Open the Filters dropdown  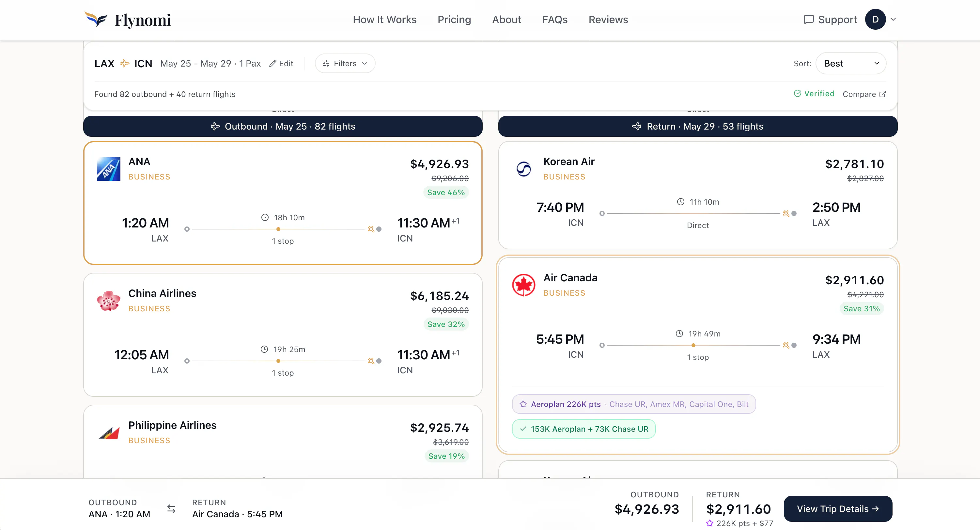click(345, 64)
